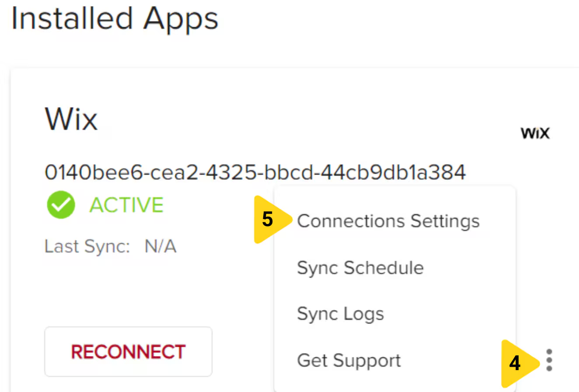
Task: Click the Installed Apps heading
Action: [115, 18]
